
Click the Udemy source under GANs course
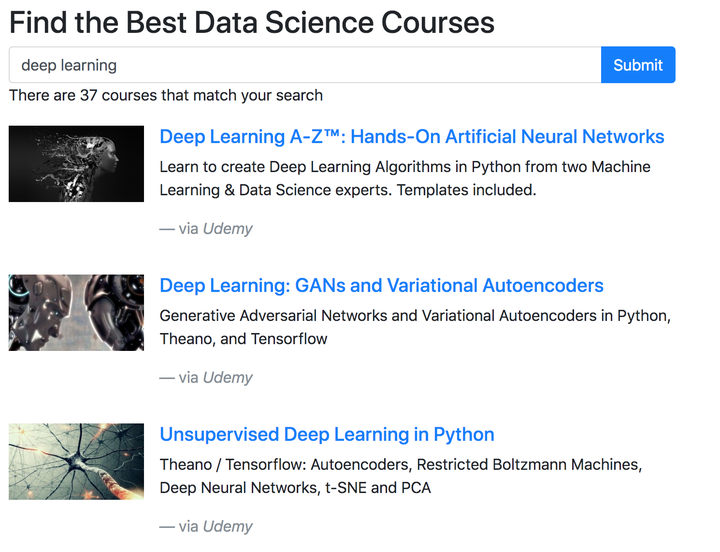(227, 378)
